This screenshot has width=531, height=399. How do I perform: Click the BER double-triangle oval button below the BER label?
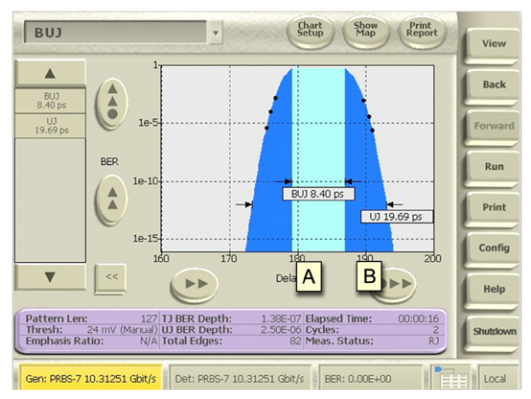click(x=112, y=199)
